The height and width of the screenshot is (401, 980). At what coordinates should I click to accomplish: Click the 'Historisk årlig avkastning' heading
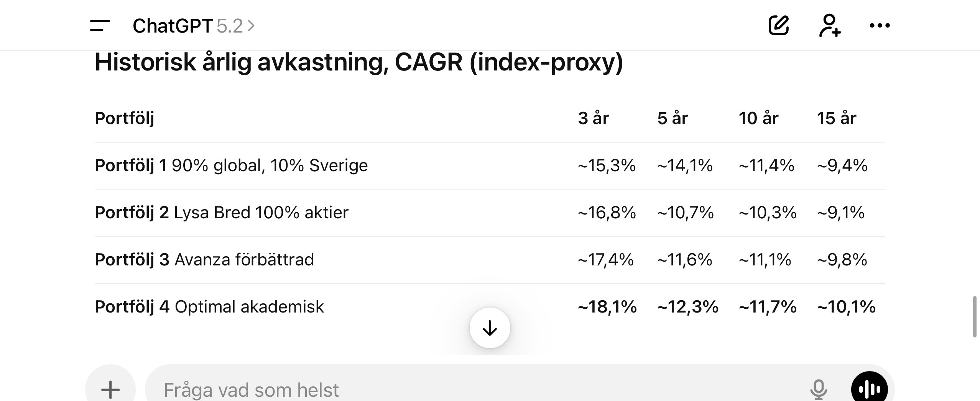tap(358, 62)
